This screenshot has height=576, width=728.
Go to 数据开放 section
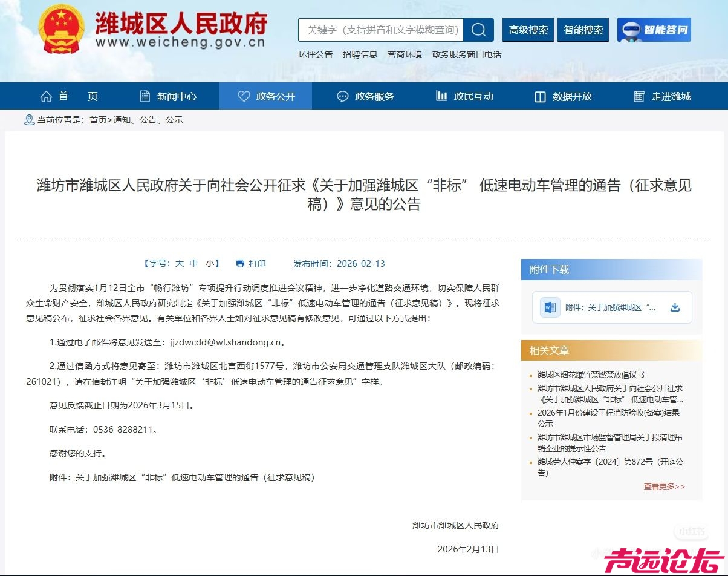click(563, 96)
